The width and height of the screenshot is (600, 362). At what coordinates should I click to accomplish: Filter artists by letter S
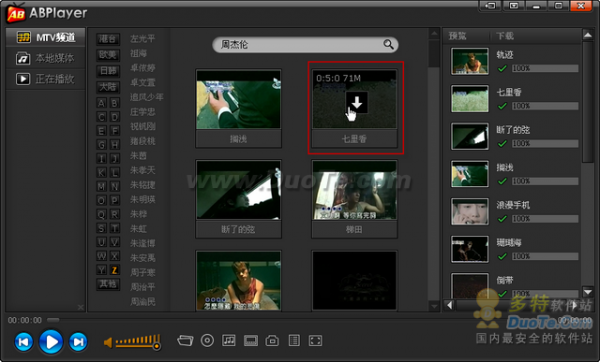click(x=101, y=228)
